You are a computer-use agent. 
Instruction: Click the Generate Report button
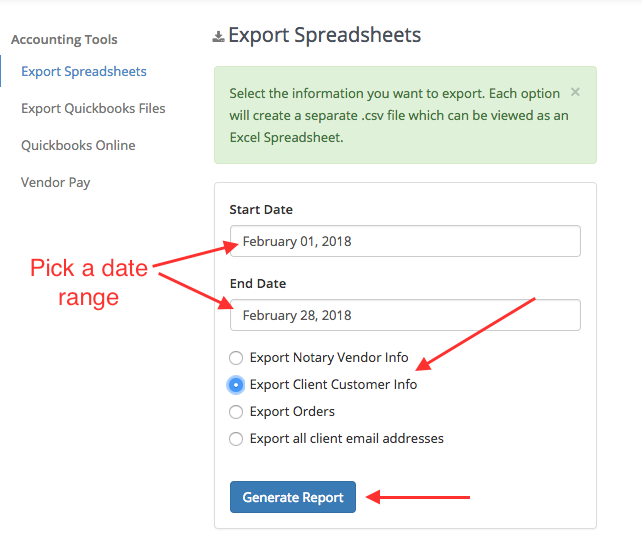pyautogui.click(x=293, y=497)
